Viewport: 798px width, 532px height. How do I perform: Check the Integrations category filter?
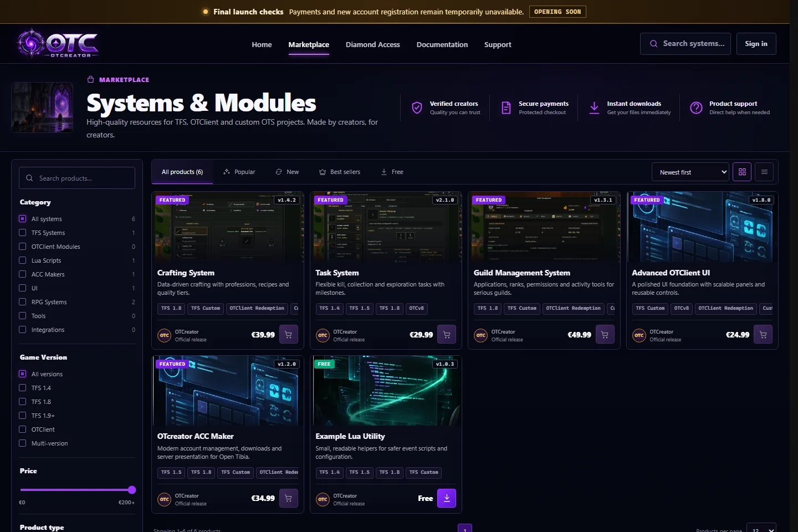[23, 330]
